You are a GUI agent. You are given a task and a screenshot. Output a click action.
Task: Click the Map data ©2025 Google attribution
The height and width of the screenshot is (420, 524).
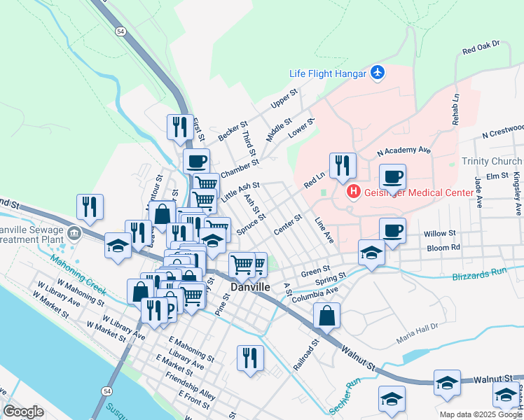(x=481, y=415)
